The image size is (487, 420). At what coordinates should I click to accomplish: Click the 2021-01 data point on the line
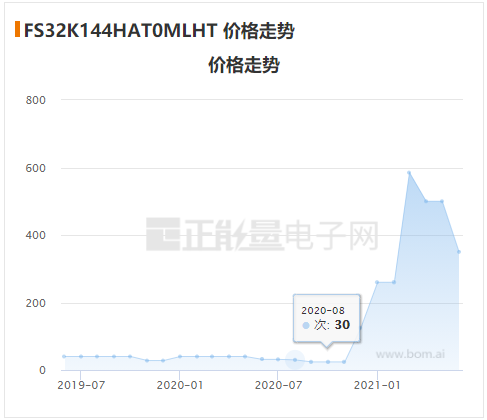pyautogui.click(x=377, y=282)
